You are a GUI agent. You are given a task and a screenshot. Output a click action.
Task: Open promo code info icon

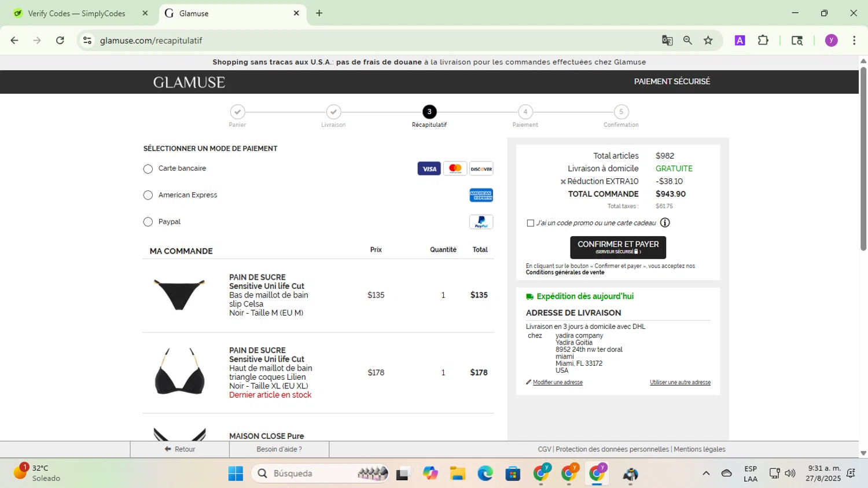coord(665,223)
